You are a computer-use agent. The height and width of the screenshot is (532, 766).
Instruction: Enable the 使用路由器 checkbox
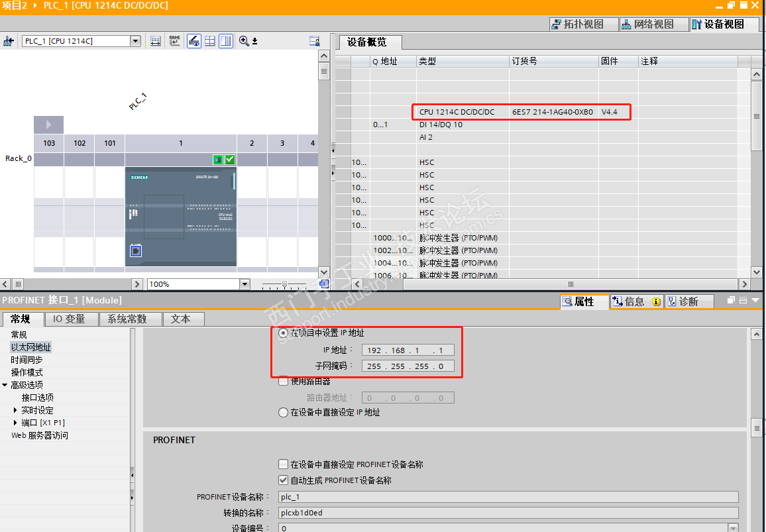click(x=283, y=381)
